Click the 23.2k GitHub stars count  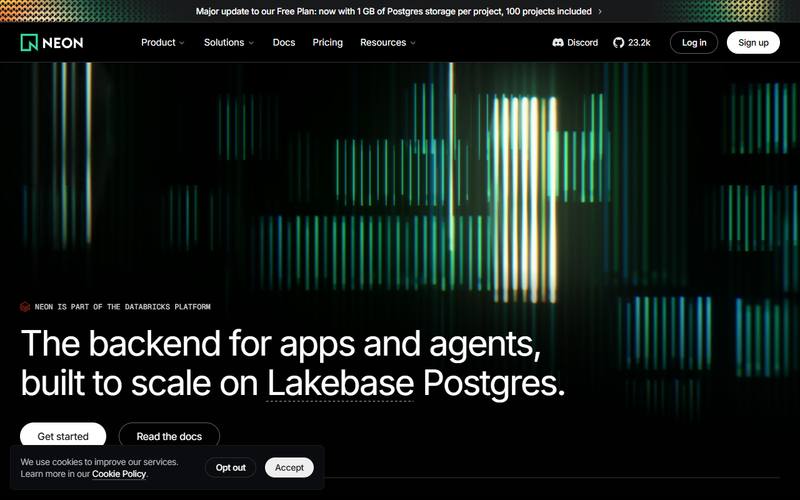click(639, 43)
